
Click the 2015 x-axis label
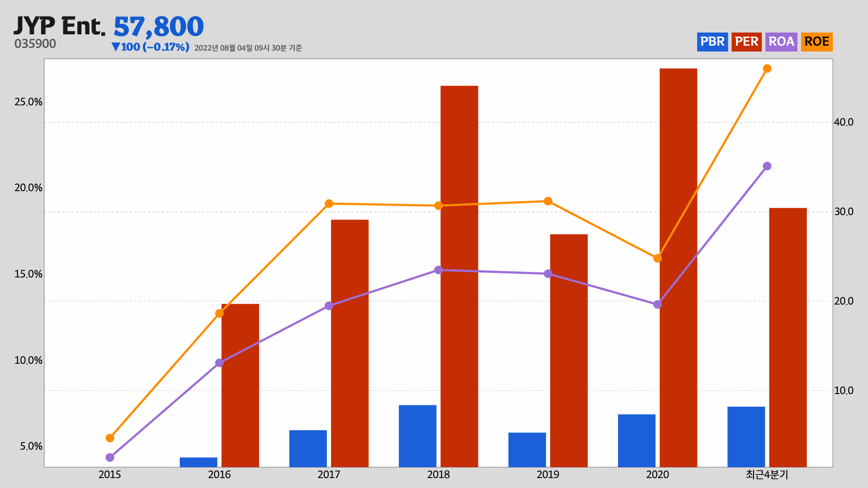(x=110, y=475)
